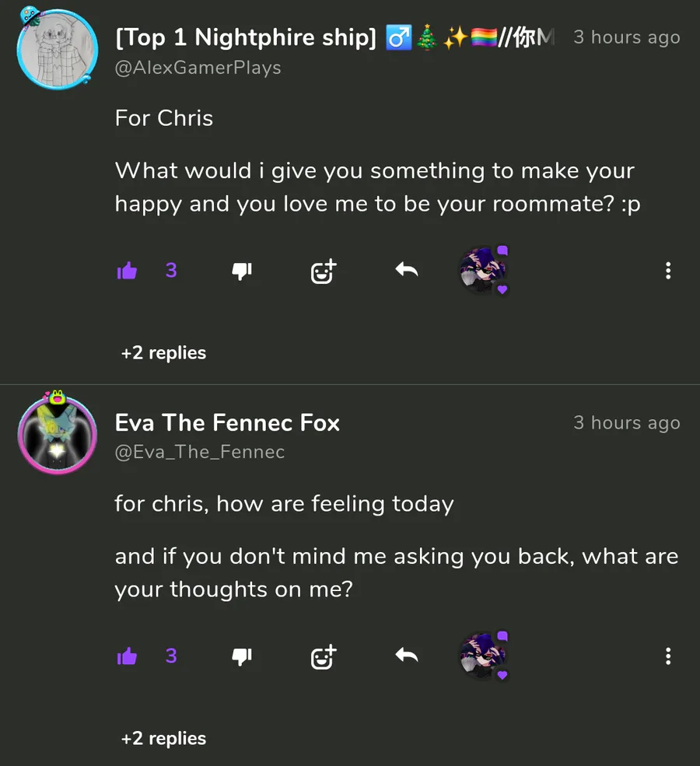Reply to AlexGamerPlays' comment
Viewport: 700px width, 766px height.
coord(406,270)
